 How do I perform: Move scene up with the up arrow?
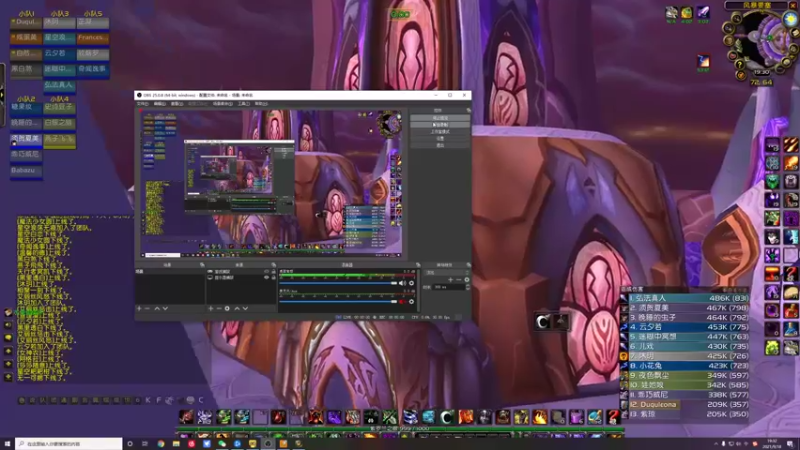tap(157, 308)
